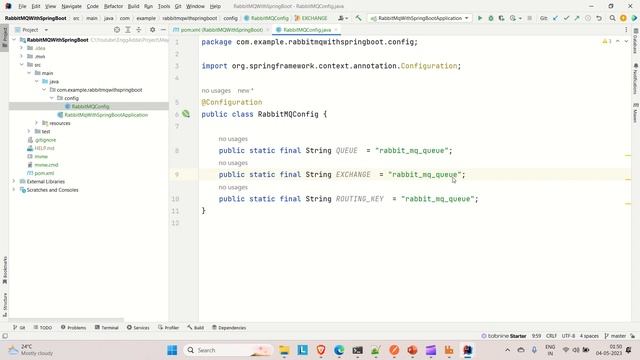Collapse all icon in Project panel header

point(139,30)
